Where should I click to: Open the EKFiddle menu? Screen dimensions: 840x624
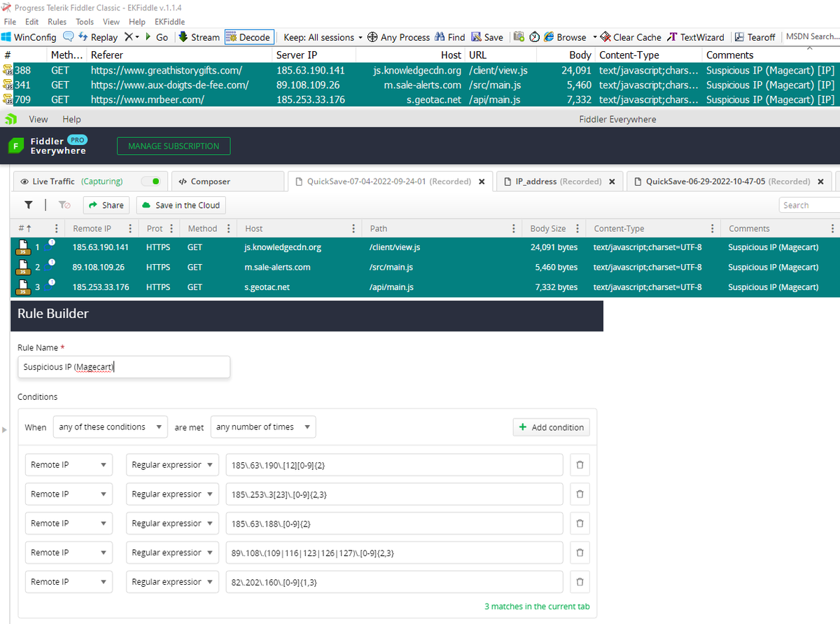click(169, 22)
